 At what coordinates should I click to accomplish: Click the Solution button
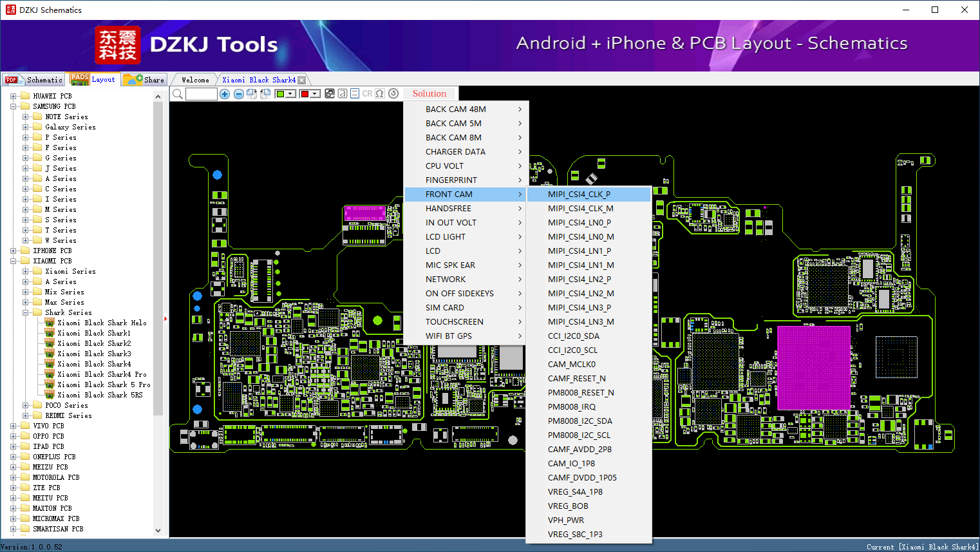tap(429, 93)
